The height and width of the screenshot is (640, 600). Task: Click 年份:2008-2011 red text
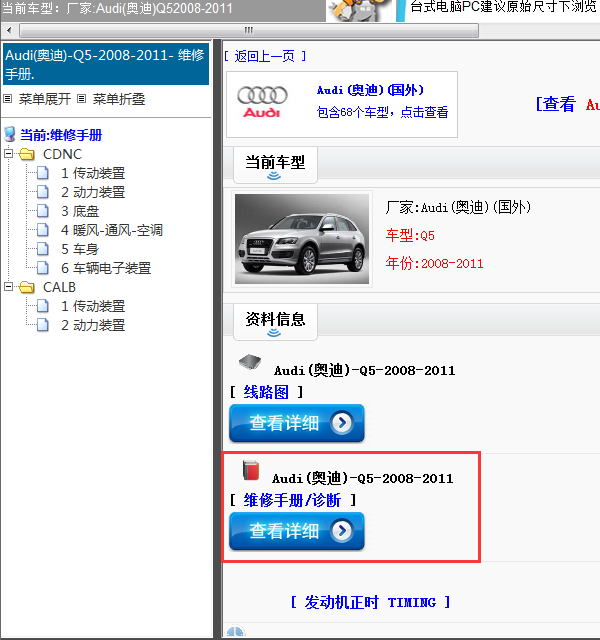pyautogui.click(x=434, y=263)
